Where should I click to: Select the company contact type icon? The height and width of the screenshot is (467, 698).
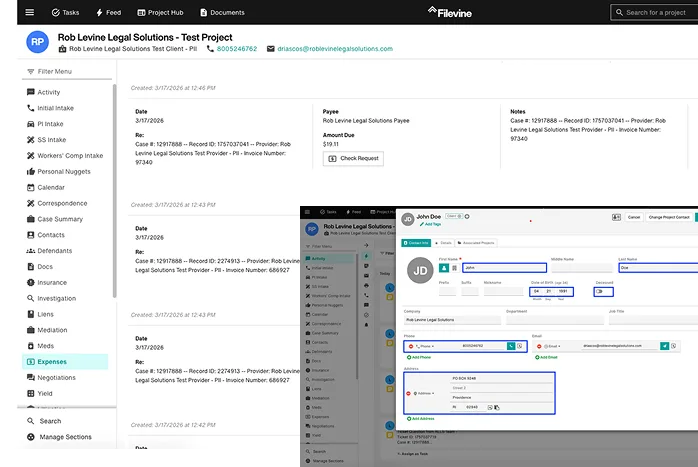[x=454, y=268]
